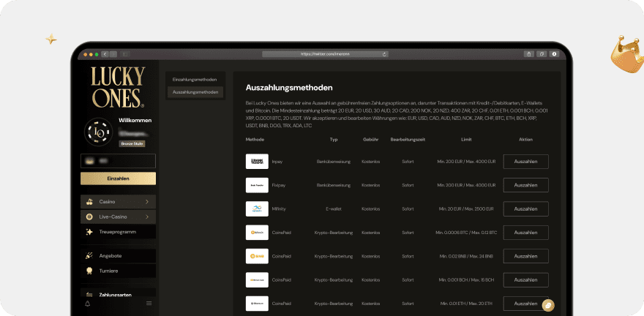Click the user profile avatar

99,132
